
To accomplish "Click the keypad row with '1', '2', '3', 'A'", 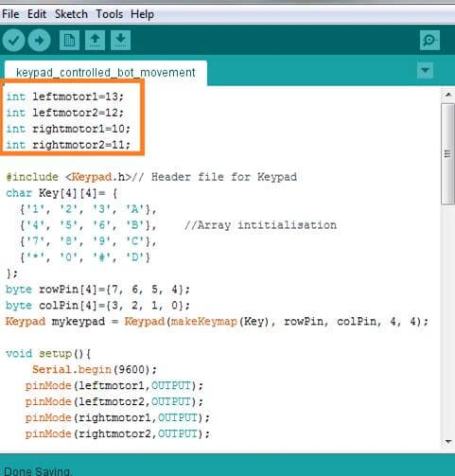I will pos(88,209).
